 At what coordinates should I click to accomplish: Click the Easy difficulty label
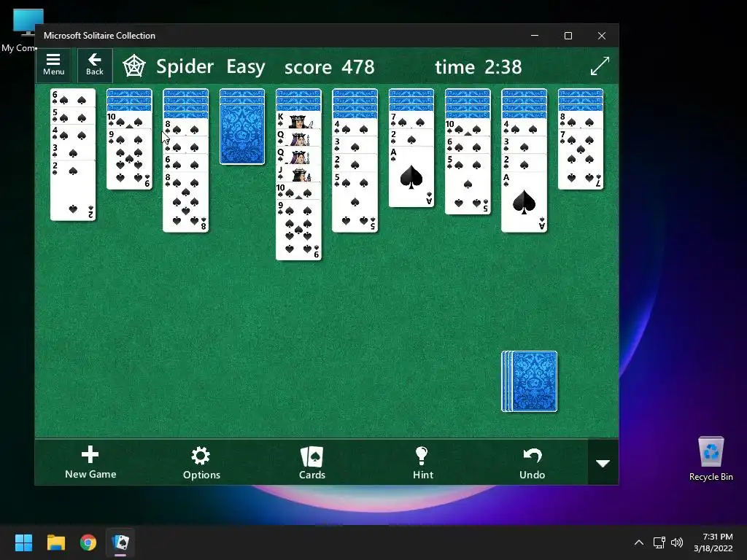click(x=246, y=66)
